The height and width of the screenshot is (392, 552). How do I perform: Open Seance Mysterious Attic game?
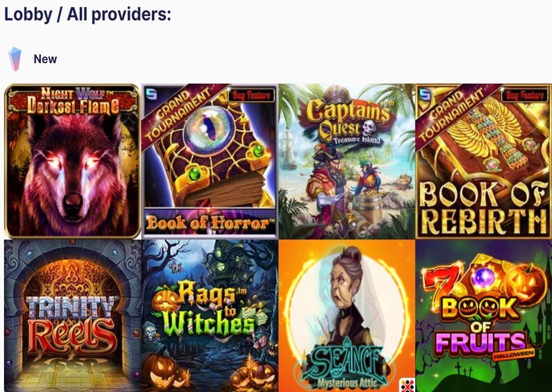346,316
